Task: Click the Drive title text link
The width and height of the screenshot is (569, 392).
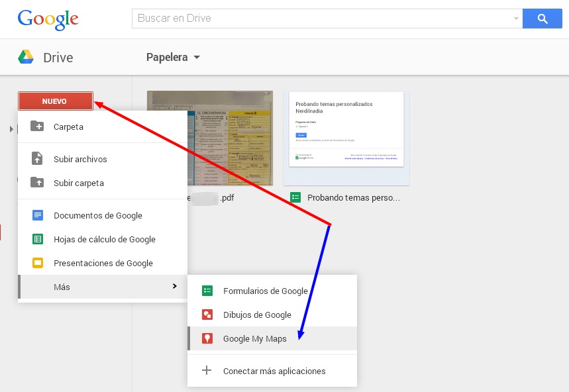Action: click(x=58, y=58)
